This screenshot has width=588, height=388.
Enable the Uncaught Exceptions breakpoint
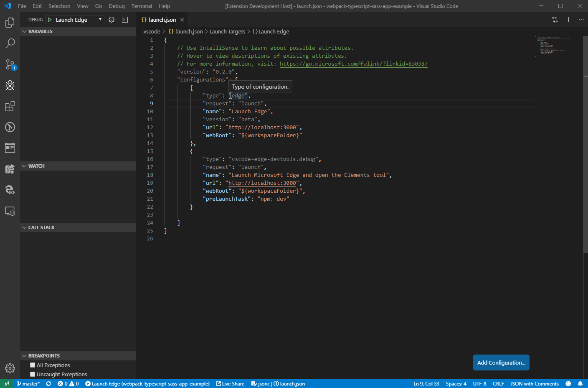click(33, 374)
